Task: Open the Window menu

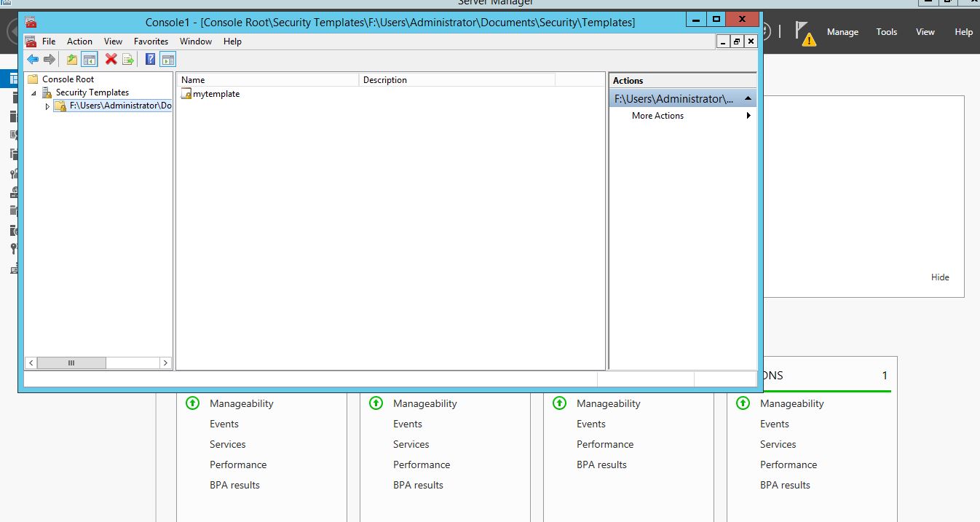Action: coord(196,41)
